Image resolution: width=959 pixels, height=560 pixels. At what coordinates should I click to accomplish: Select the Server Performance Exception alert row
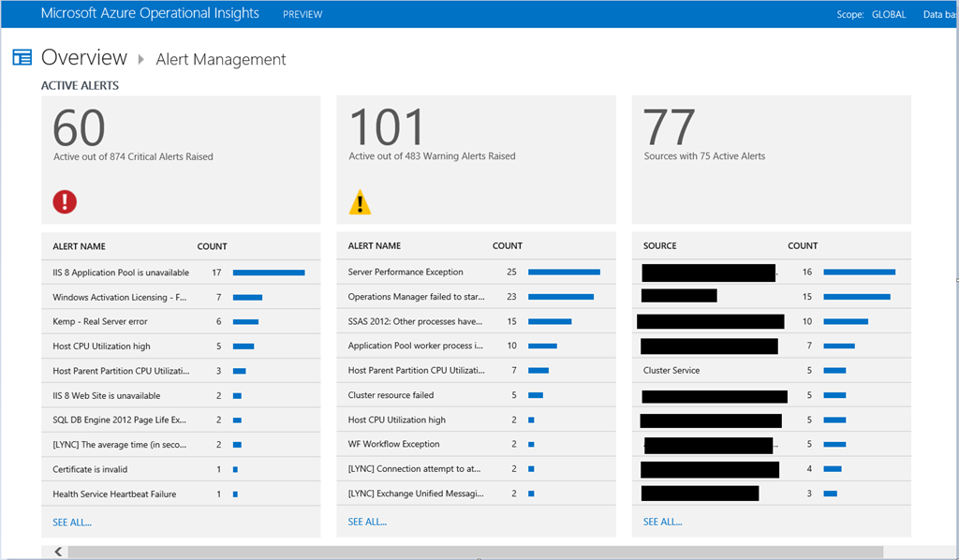(x=406, y=273)
